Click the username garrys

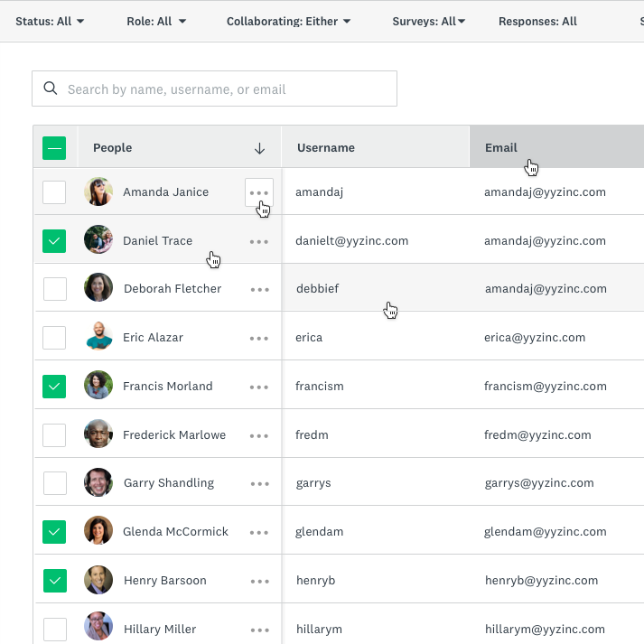pos(313,483)
